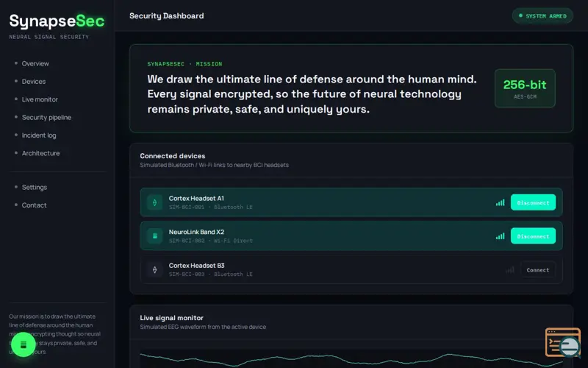Click signal strength bars for Cortex Headset A1

pos(501,203)
